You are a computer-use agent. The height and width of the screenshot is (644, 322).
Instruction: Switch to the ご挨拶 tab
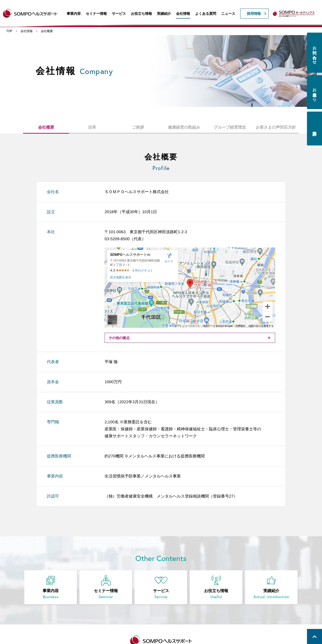(138, 127)
